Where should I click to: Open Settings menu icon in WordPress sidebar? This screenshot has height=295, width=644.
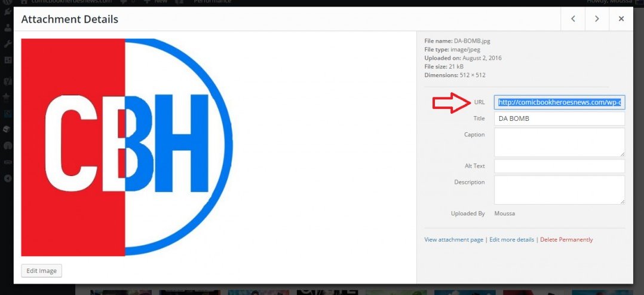7,60
